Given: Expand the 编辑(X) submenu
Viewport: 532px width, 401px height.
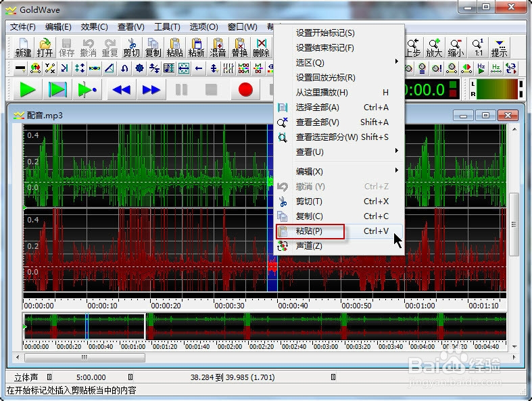Looking at the screenshot, I should 339,172.
